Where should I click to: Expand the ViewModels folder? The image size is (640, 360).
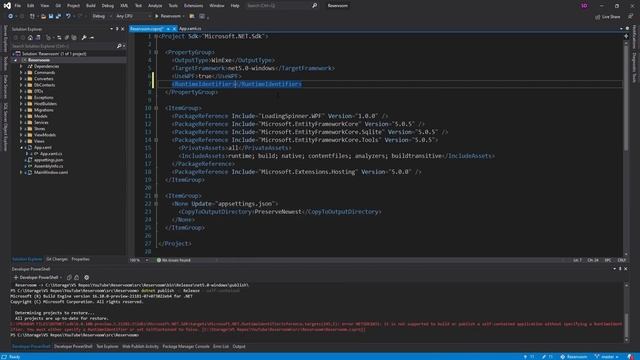click(21, 135)
